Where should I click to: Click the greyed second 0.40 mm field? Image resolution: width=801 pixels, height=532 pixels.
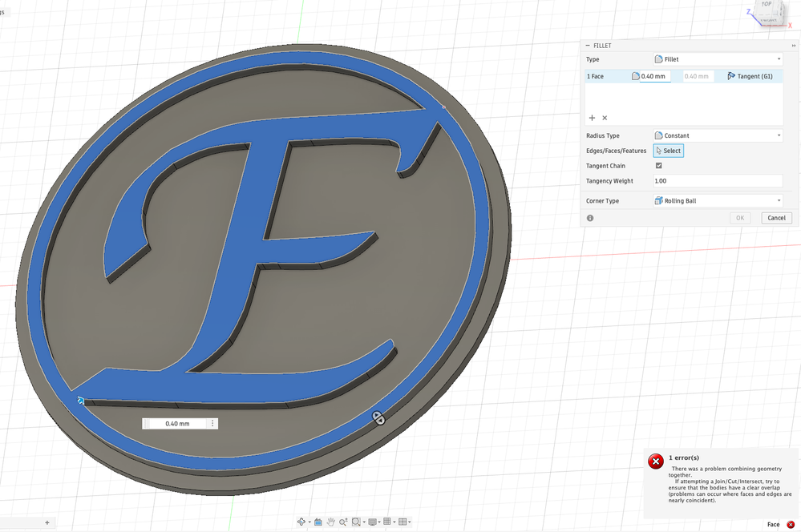point(698,76)
